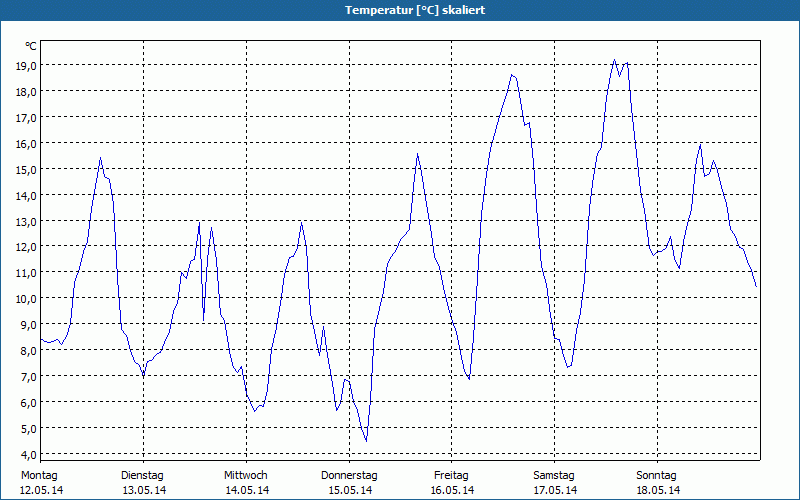800x500 pixels.
Task: Click the 16,0 y-axis label
Action: pyautogui.click(x=26, y=144)
